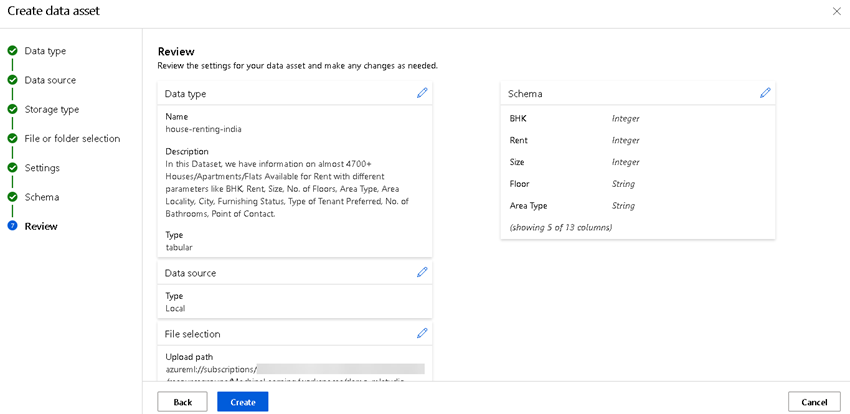Click the Cancel button
Viewport: 850px width, 414px height.
click(814, 402)
